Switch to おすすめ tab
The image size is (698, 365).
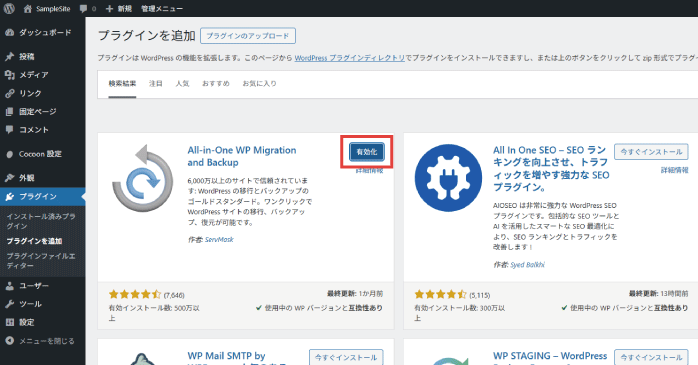[215, 83]
